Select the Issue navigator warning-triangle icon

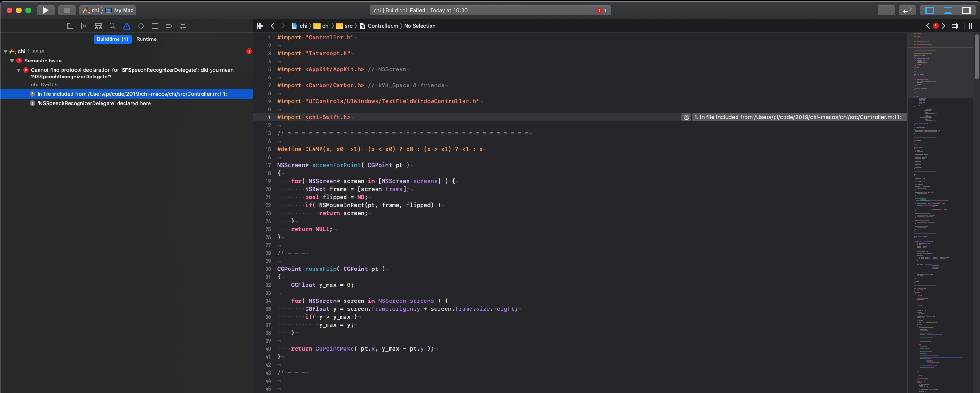pyautogui.click(x=126, y=26)
